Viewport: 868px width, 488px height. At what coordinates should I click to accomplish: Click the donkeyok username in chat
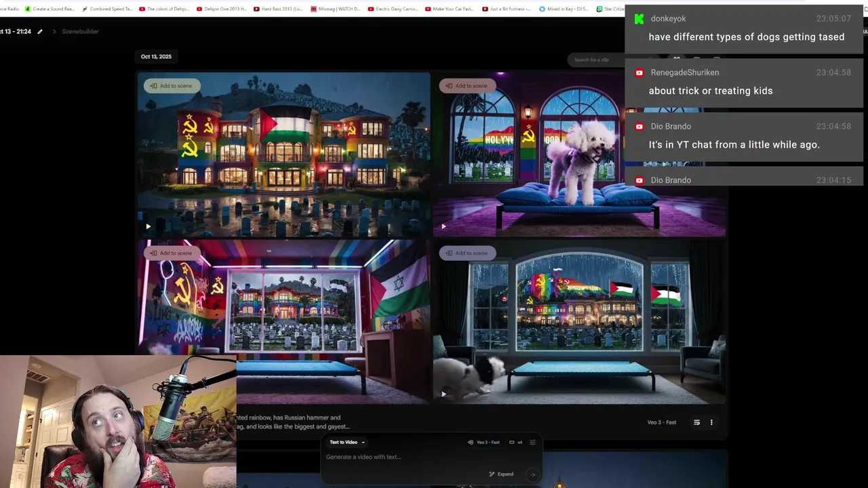pyautogui.click(x=669, y=19)
